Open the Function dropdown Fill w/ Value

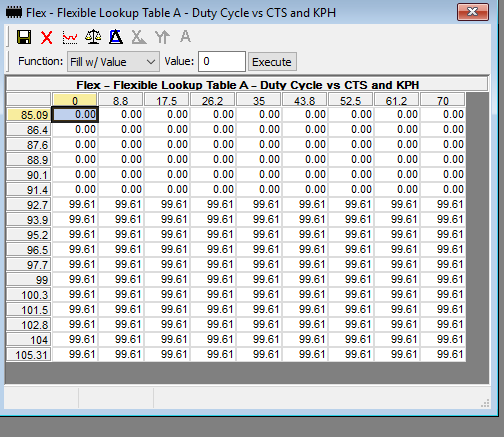[x=113, y=62]
